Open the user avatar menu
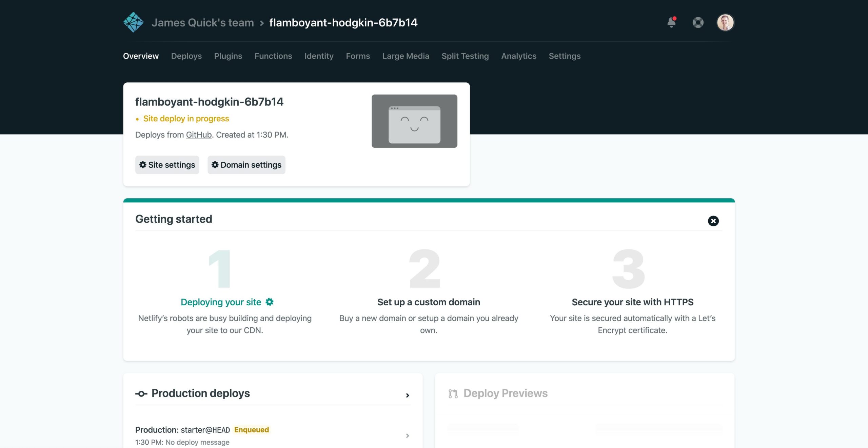The height and width of the screenshot is (448, 868). (725, 23)
